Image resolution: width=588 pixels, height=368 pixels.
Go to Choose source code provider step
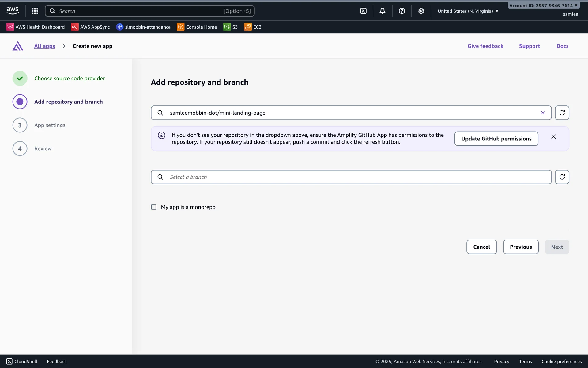70,79
